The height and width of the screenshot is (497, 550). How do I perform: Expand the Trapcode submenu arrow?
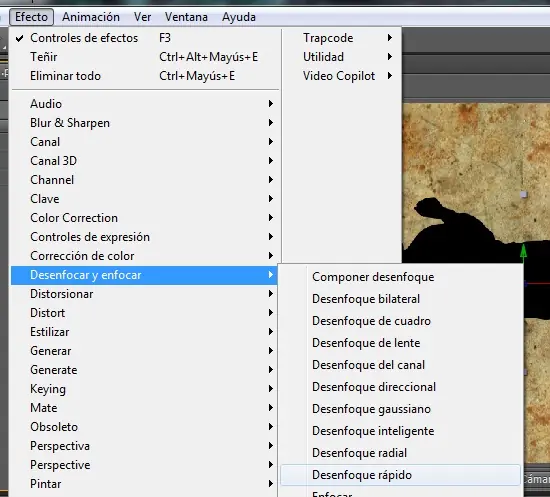click(390, 38)
